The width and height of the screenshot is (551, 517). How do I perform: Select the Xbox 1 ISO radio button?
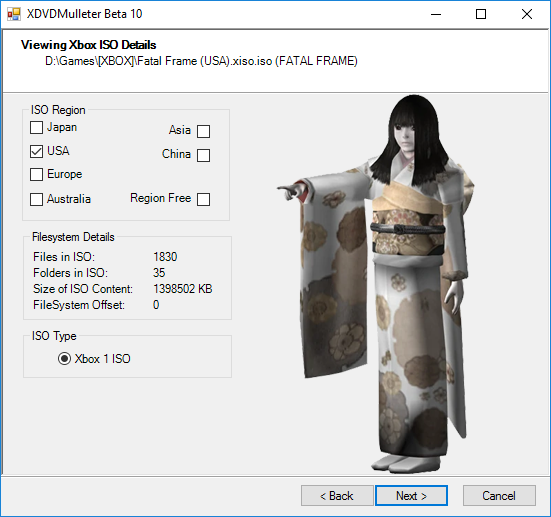click(x=65, y=359)
